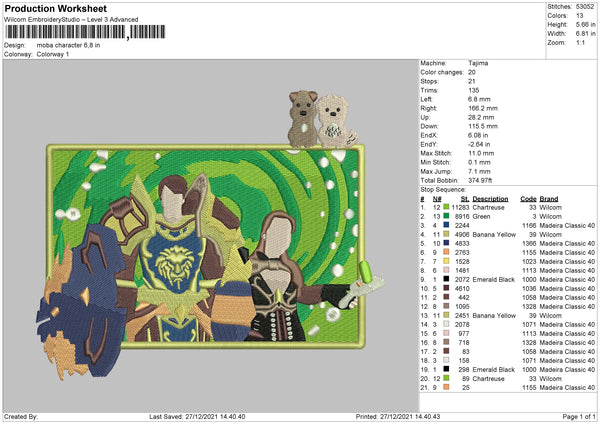600x424 pixels.
Task: Click "Emerald Black" description in row 9
Action: pos(494,280)
